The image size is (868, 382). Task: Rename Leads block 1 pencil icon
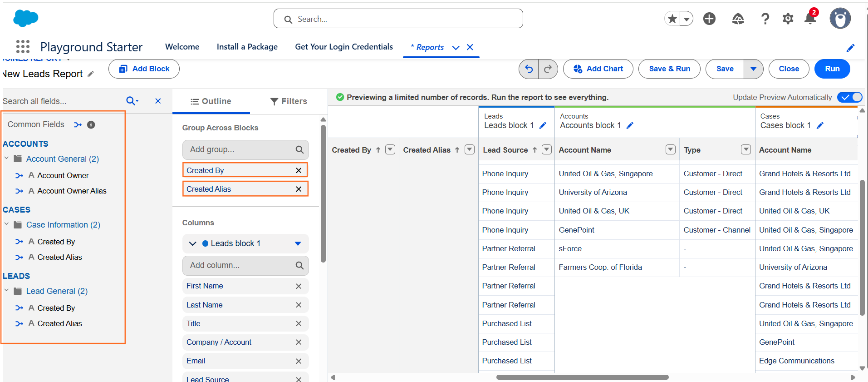coord(543,126)
